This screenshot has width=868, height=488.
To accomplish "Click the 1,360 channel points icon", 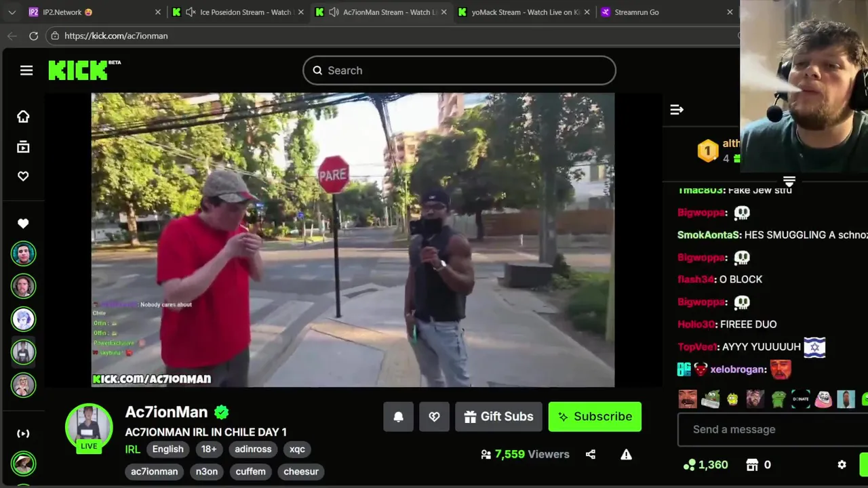I will click(690, 465).
